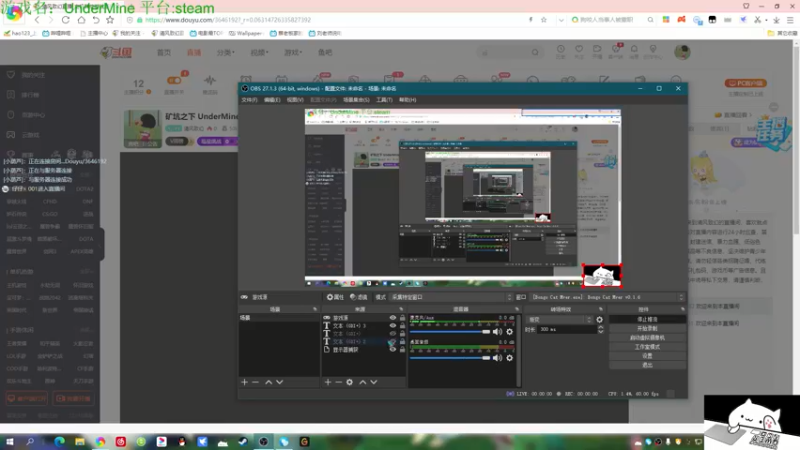Open File Explorer from taskbar
Viewport: 800px width, 450px height.
(80, 442)
